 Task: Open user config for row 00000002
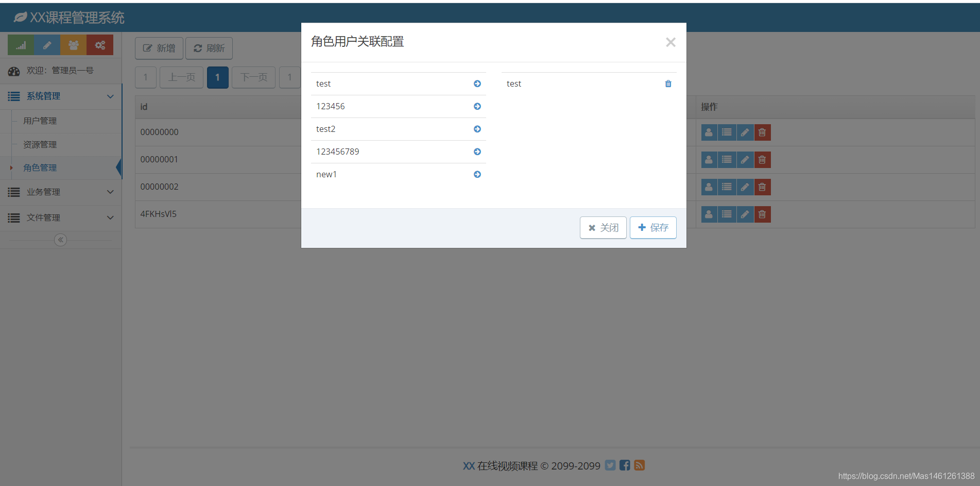tap(709, 187)
